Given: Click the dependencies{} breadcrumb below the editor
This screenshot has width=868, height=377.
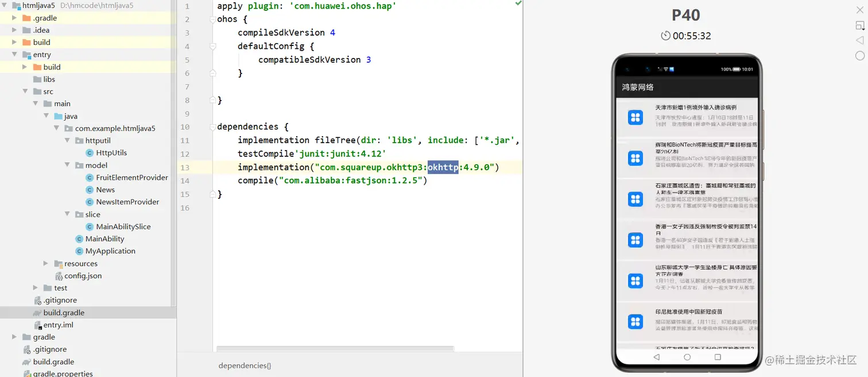Looking at the screenshot, I should 245,366.
